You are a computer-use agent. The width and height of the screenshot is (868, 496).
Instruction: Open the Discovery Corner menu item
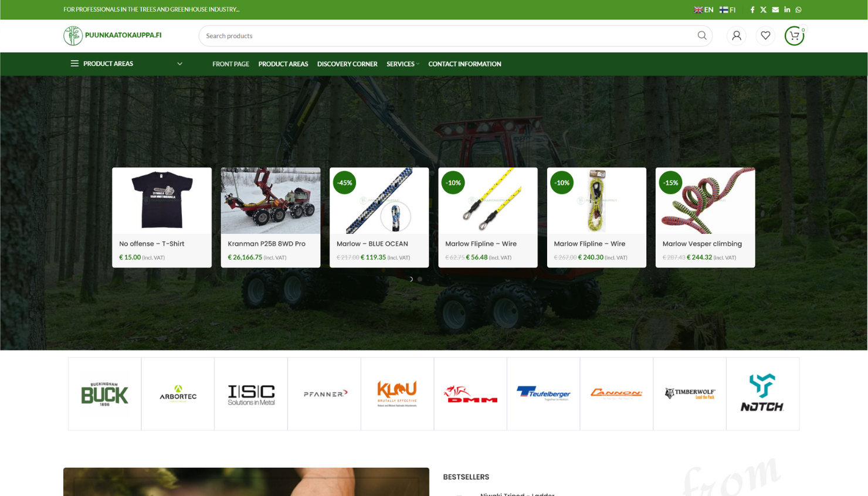point(347,64)
